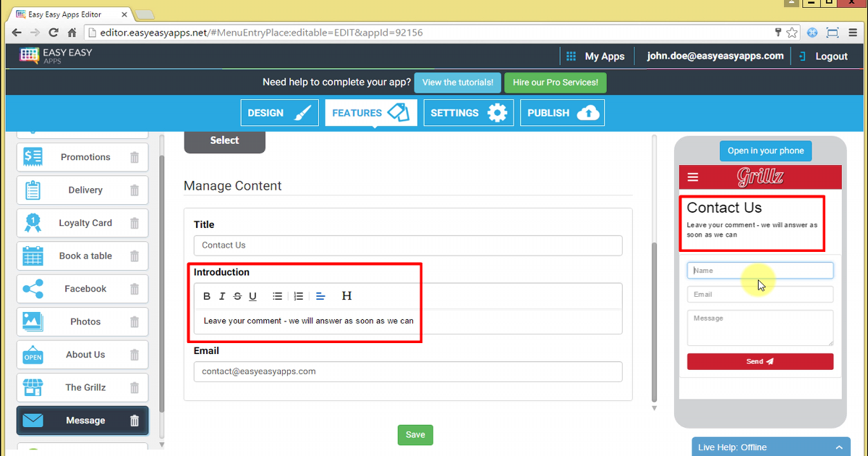Insert a numbered list in the editor
This screenshot has width=868, height=456.
click(299, 295)
